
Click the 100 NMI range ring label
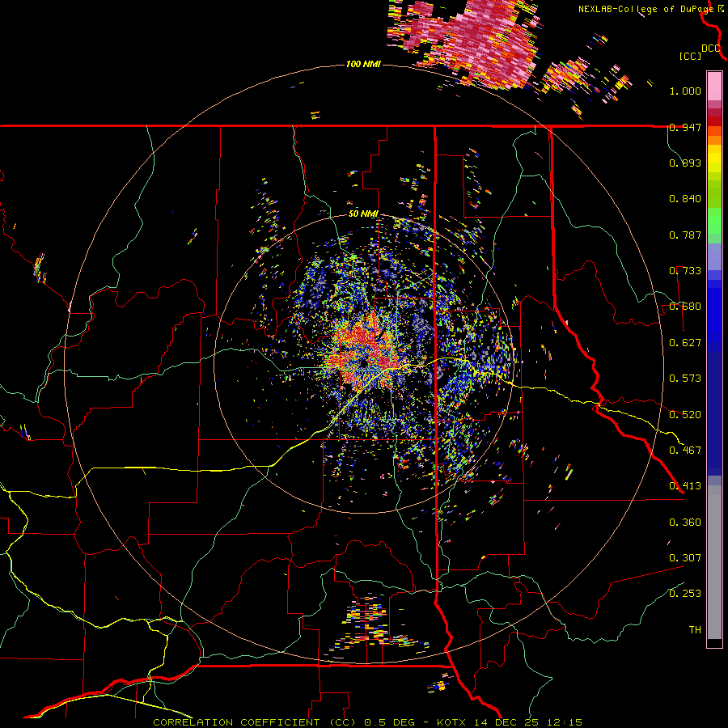click(x=363, y=64)
